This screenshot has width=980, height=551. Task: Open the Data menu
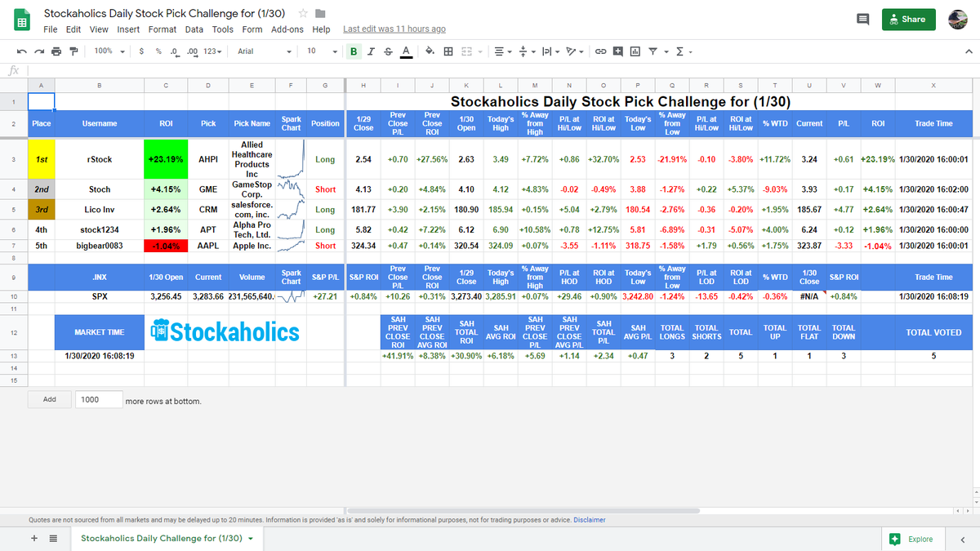click(x=194, y=29)
